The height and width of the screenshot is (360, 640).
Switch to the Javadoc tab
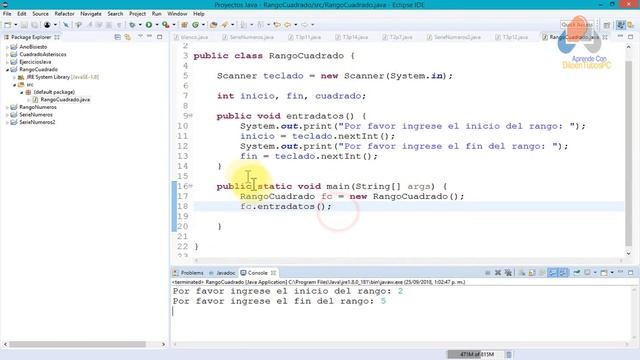222,273
